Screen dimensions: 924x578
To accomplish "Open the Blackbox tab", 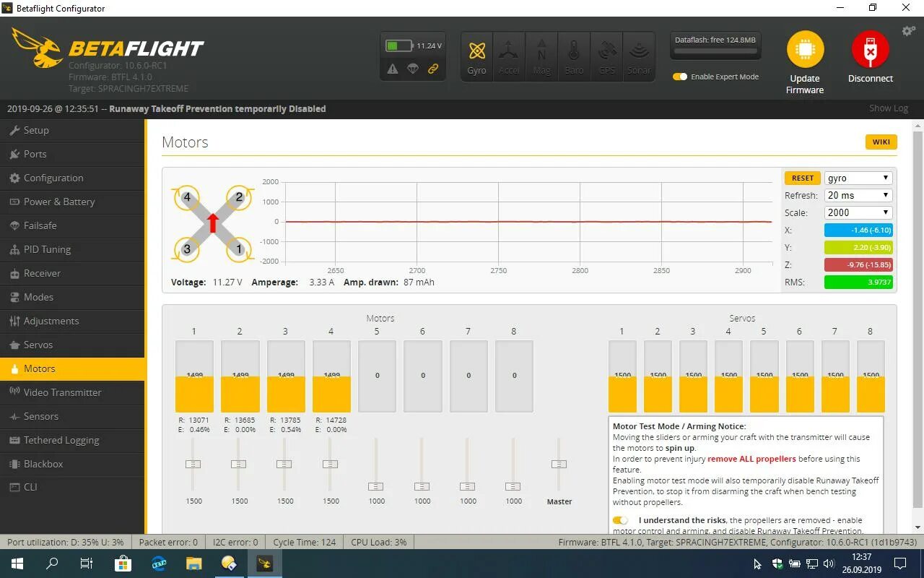I will coord(72,464).
